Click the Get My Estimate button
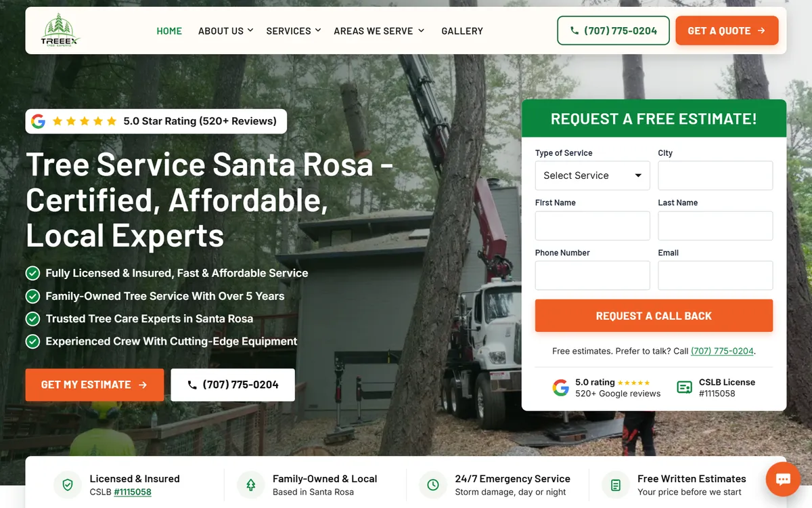Image resolution: width=812 pixels, height=508 pixels. tap(95, 385)
